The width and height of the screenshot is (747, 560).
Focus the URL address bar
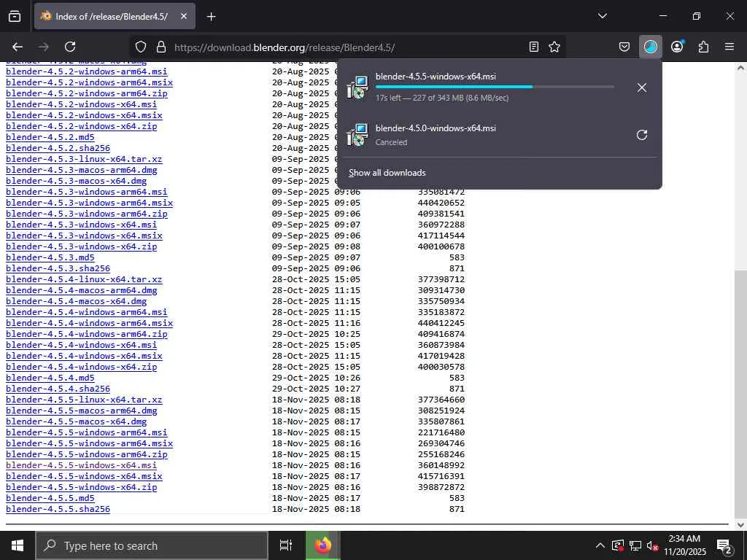pyautogui.click(x=348, y=47)
